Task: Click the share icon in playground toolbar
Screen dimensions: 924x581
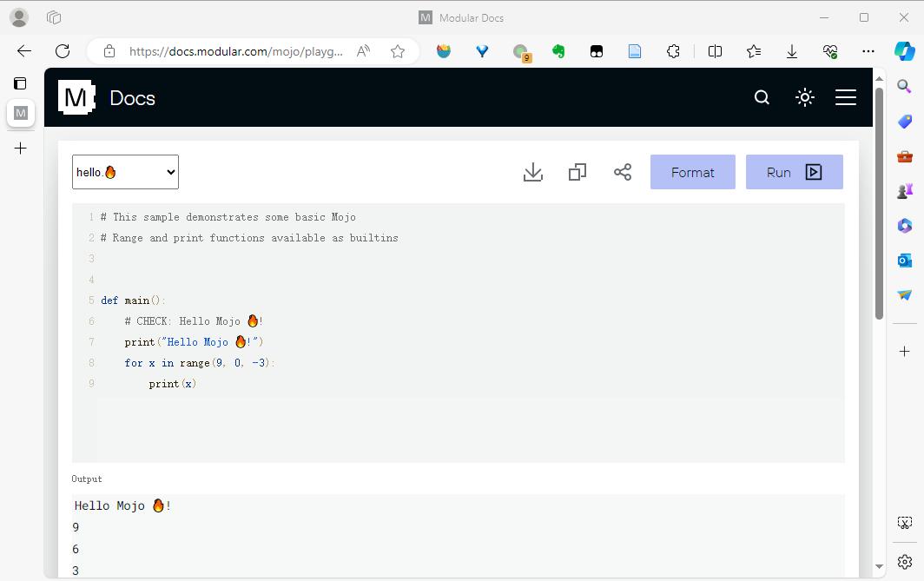Action: (623, 172)
